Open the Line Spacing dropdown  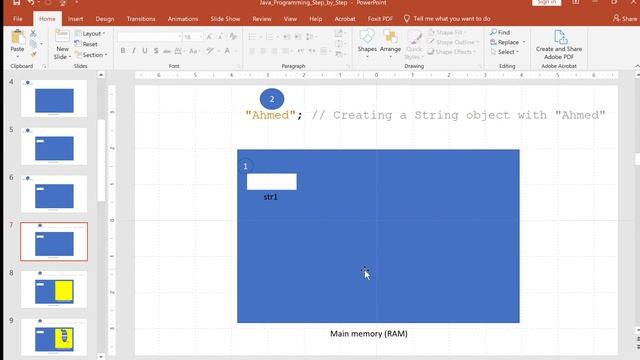coord(311,37)
